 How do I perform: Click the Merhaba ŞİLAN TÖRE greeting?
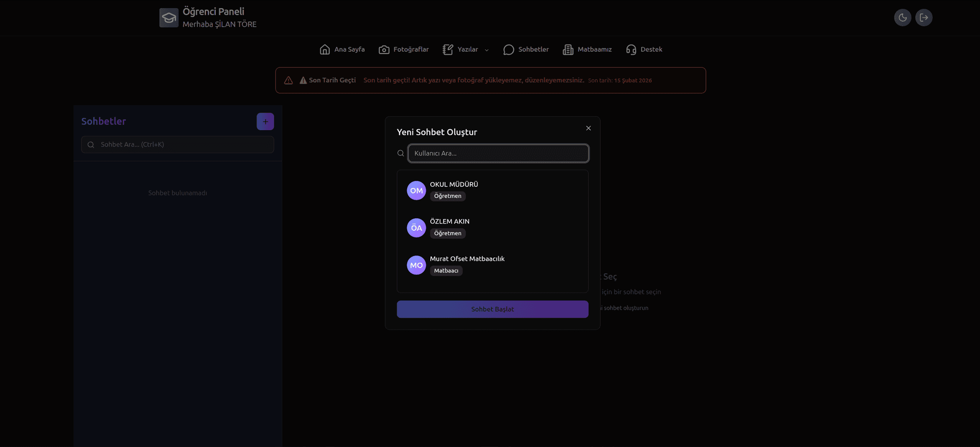pos(220,24)
